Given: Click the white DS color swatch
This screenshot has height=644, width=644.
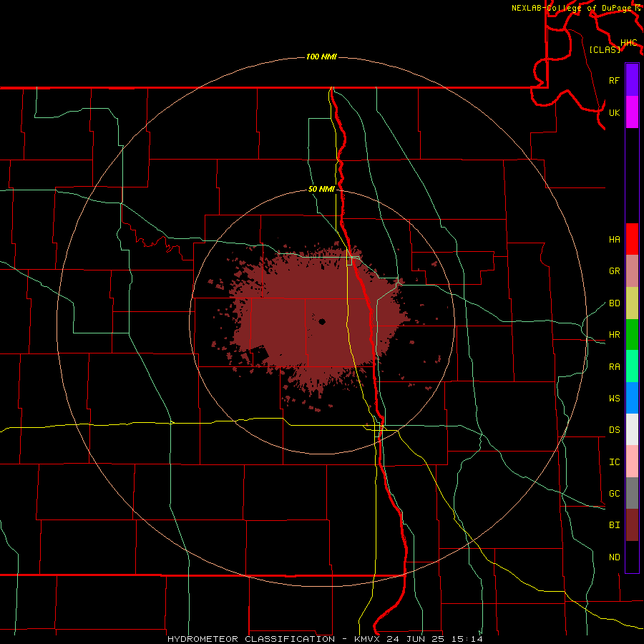Looking at the screenshot, I should click(632, 429).
